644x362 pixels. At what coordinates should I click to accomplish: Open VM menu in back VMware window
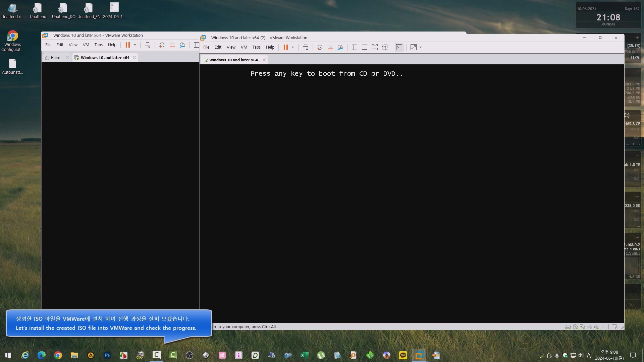click(x=86, y=45)
